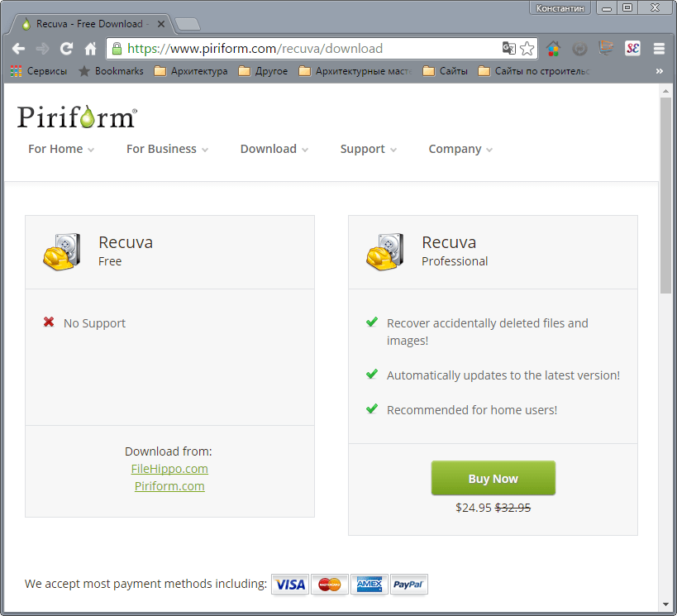The width and height of the screenshot is (677, 616).
Task: Go back with the browser back arrow
Action: tap(18, 49)
